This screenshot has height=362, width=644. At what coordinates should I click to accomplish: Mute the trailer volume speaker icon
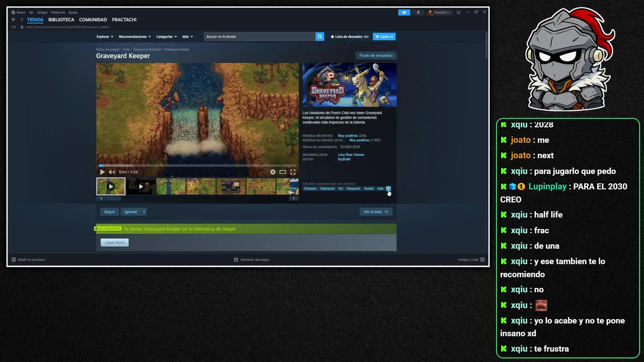click(x=112, y=172)
